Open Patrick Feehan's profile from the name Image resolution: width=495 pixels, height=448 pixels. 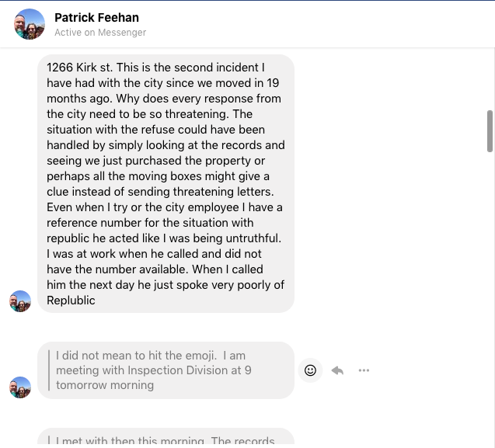coord(97,17)
